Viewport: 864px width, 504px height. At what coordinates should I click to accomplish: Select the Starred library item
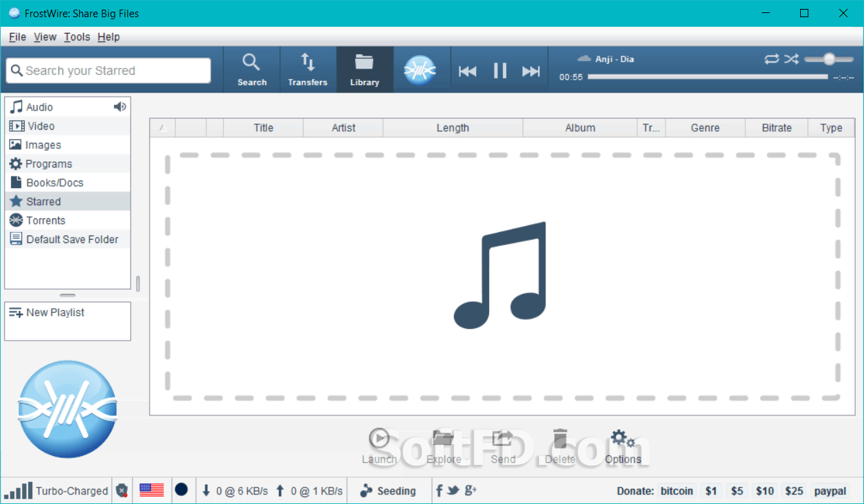pos(67,201)
